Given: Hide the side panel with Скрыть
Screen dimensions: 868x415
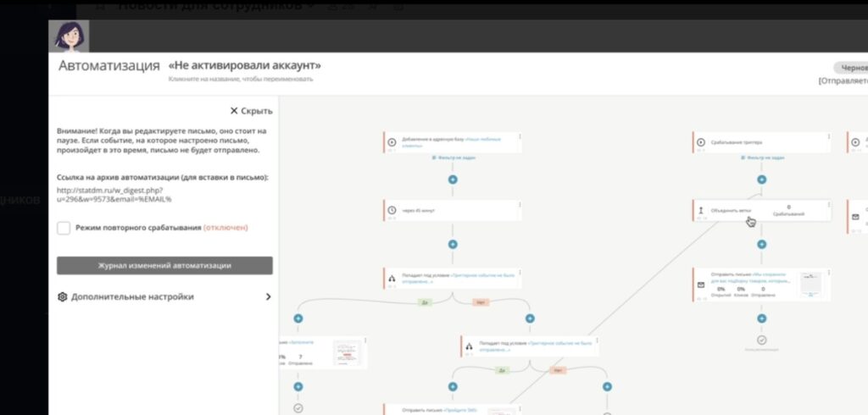Looking at the screenshot, I should (251, 111).
